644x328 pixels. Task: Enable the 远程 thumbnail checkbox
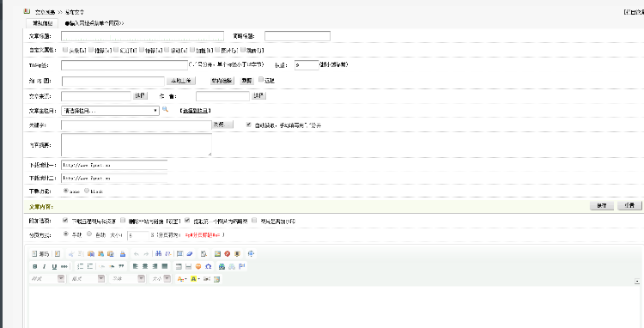261,80
